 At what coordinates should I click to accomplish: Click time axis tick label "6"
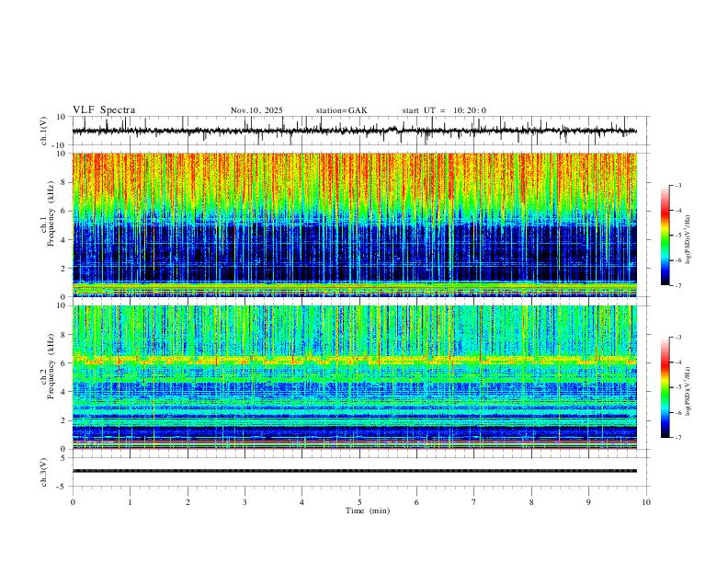pyautogui.click(x=416, y=502)
